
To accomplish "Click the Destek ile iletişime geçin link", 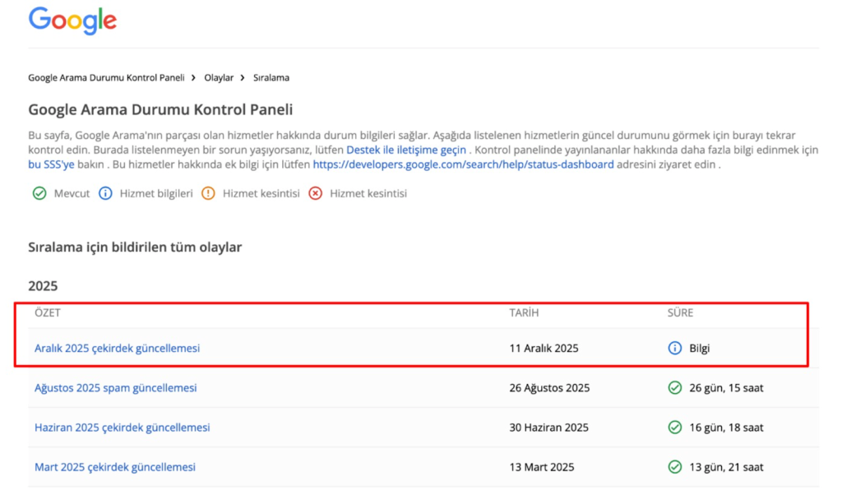I will click(406, 150).
